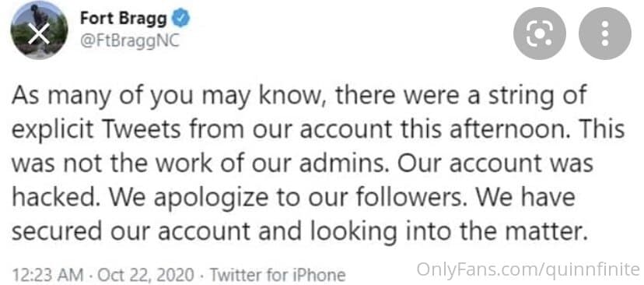Click the 12:23 AM timestamp
The image size is (644, 285).
point(48,274)
